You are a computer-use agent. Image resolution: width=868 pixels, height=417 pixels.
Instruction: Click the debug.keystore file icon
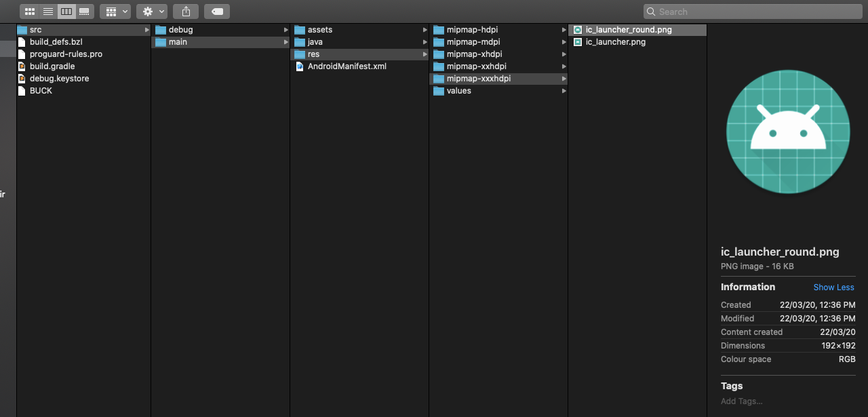tap(22, 79)
